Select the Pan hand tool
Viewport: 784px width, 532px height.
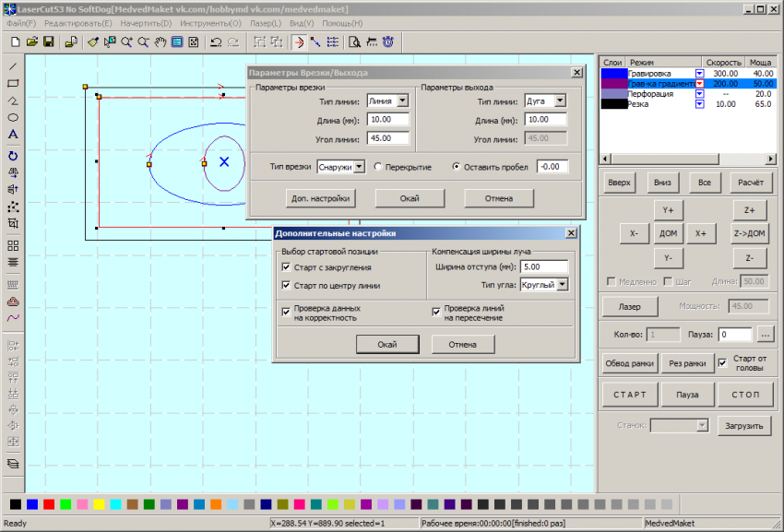point(160,41)
